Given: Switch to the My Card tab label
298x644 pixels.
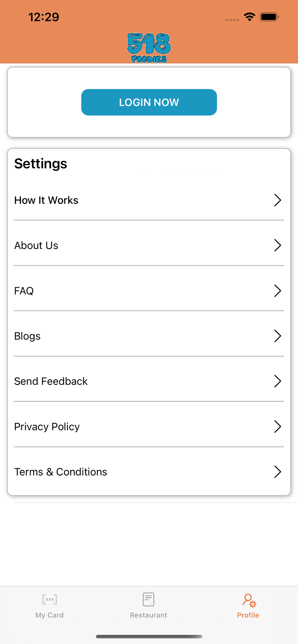Looking at the screenshot, I should click(x=50, y=615).
